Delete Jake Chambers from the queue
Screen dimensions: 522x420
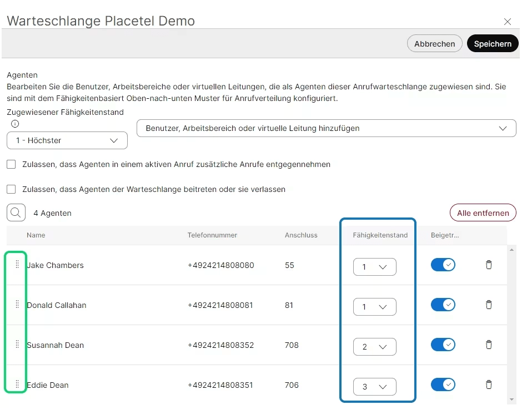[x=489, y=265]
